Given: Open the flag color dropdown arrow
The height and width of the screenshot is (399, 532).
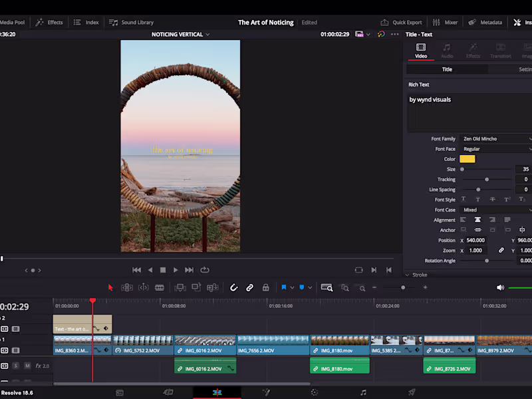Looking at the screenshot, I should [x=292, y=288].
